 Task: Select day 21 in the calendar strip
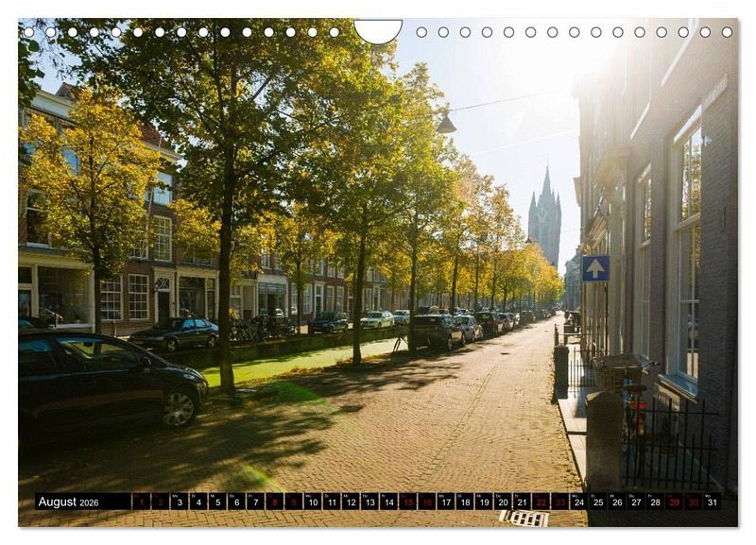522,502
